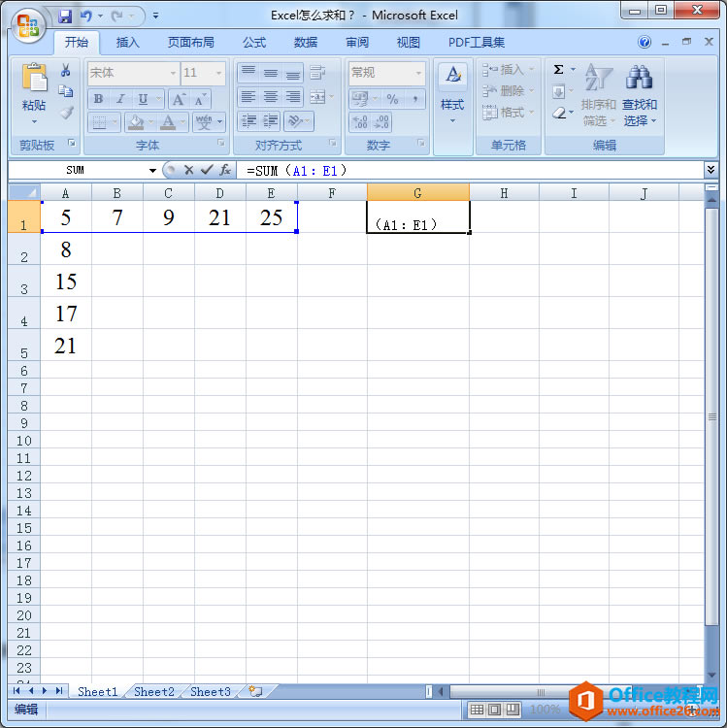Toggle bold formatting
The width and height of the screenshot is (727, 728).
click(x=98, y=98)
